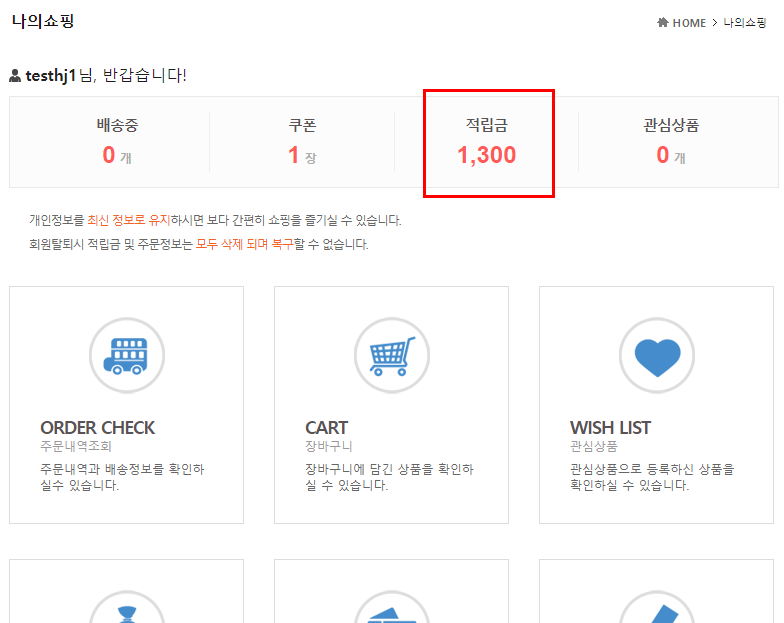784x623 pixels.
Task: Click the home icon in the breadcrumb
Action: click(x=663, y=23)
